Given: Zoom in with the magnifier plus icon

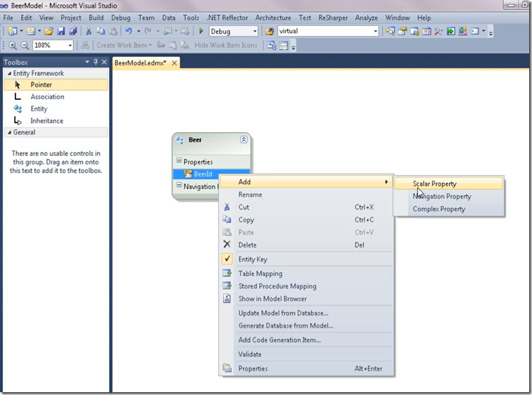Looking at the screenshot, I should tap(13, 46).
